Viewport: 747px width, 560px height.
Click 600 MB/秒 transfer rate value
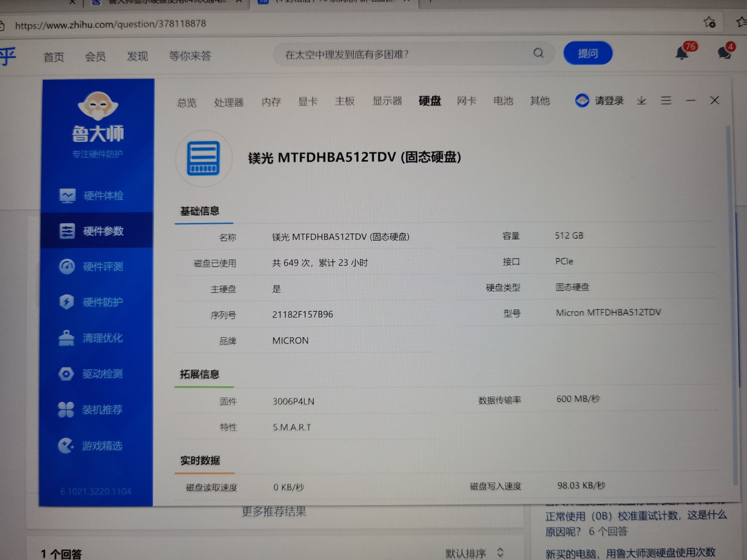coord(578,399)
